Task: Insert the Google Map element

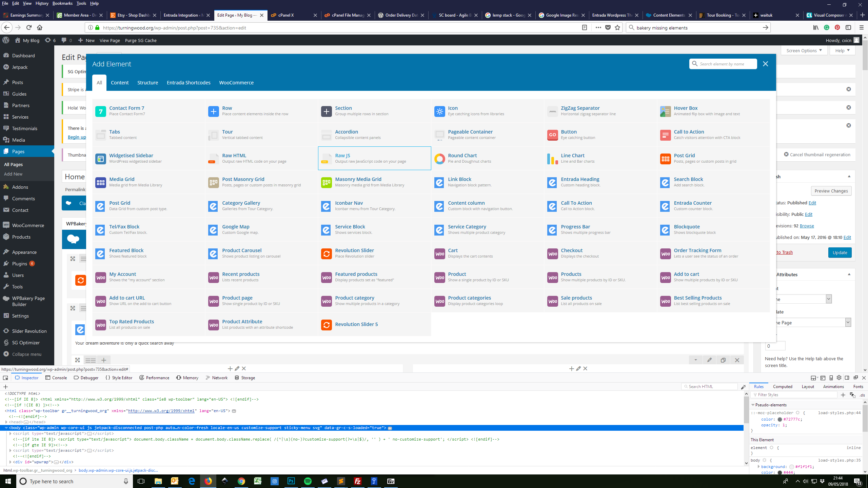Action: pos(261,229)
